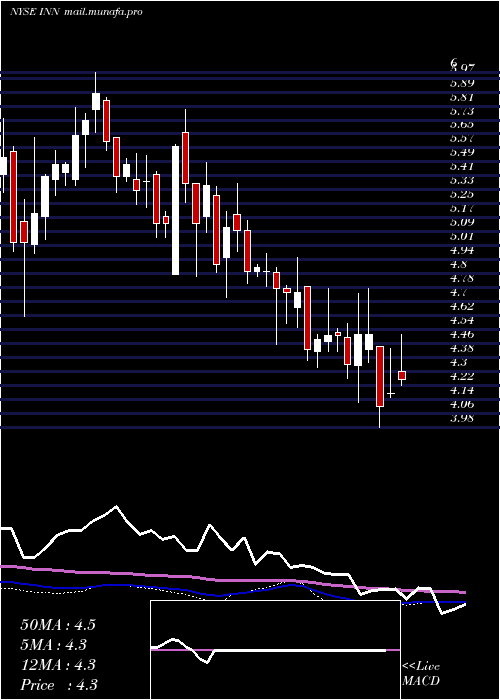
Task: Select the 5.25 price axis label
Action: click(x=462, y=194)
